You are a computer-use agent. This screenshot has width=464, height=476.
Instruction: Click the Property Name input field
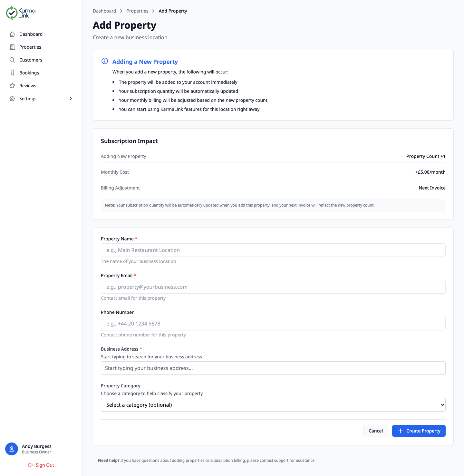[x=273, y=250]
